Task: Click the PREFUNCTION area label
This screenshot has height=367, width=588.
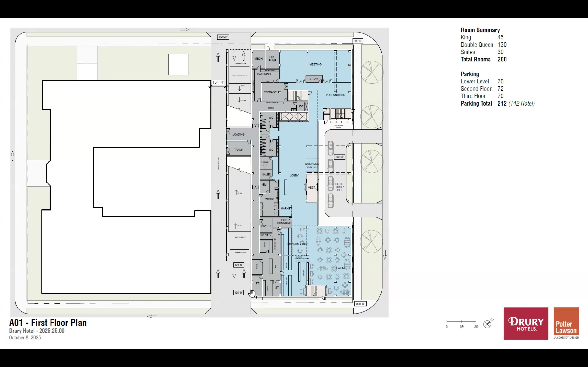Action: pyautogui.click(x=335, y=95)
